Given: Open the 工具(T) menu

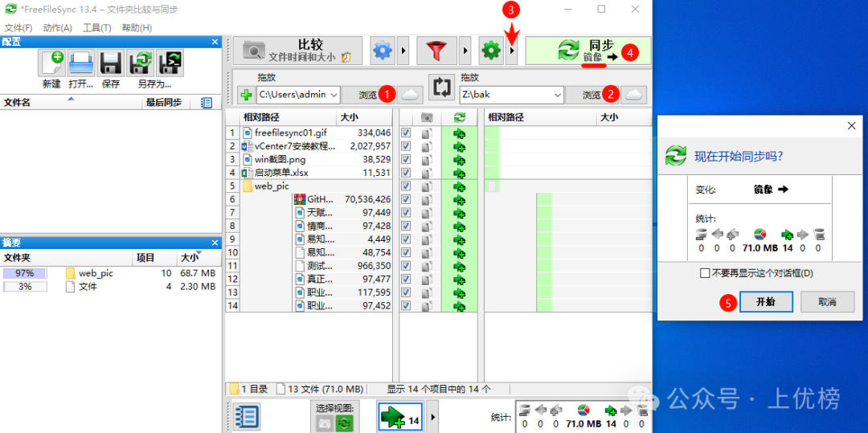Looking at the screenshot, I should [x=96, y=28].
